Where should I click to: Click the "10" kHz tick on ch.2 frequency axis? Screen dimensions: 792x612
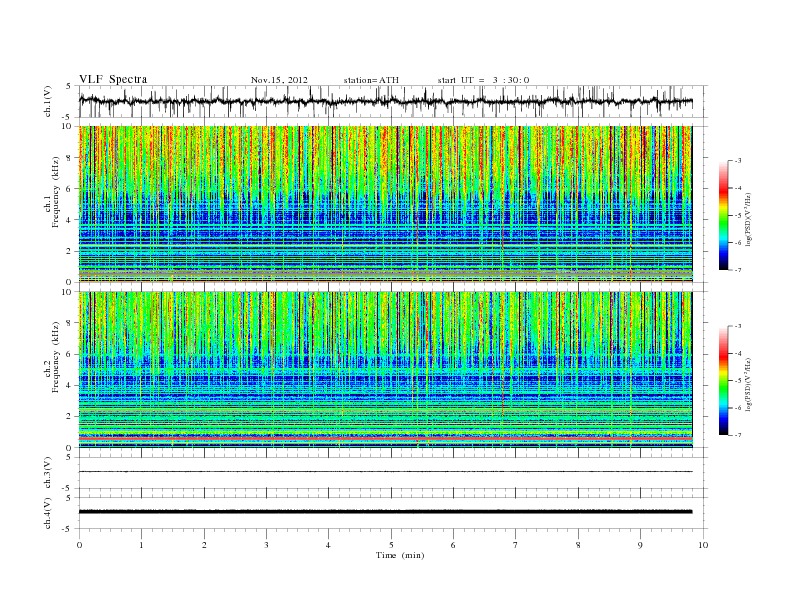[67, 291]
